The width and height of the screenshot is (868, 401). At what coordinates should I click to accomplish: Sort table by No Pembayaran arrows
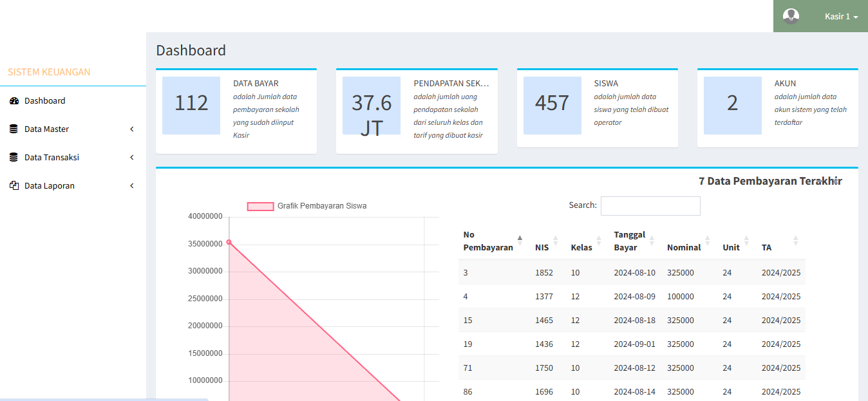[x=520, y=241]
